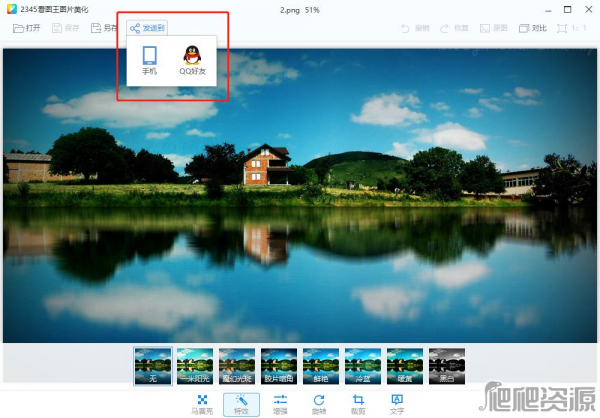Open the 增强 enhance adjustments
Viewport: 600px width, 418px height.
coord(280,403)
